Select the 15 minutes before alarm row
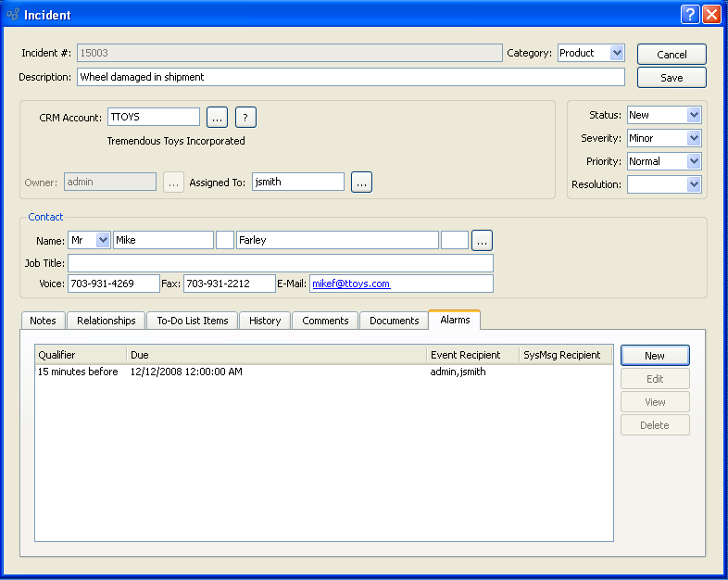The image size is (728, 580). 78,372
